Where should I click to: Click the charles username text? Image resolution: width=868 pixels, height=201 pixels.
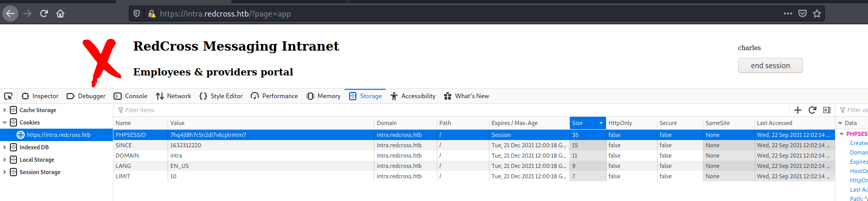click(x=749, y=48)
